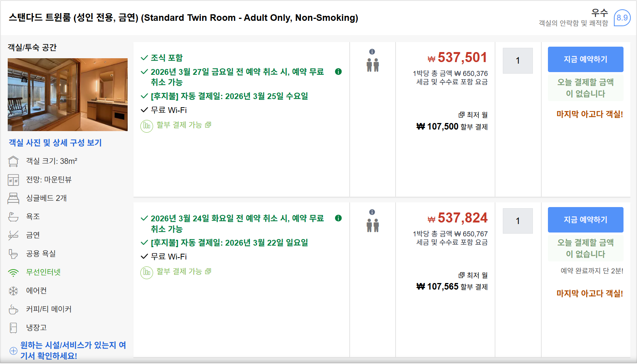
Task: Click the green cancellation info icon in first offer
Action: [338, 72]
